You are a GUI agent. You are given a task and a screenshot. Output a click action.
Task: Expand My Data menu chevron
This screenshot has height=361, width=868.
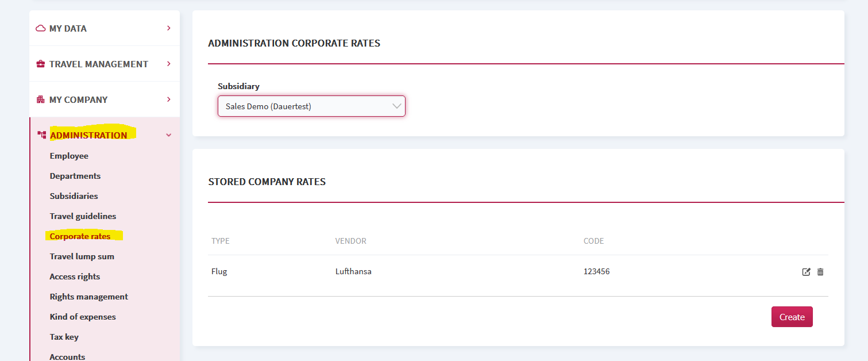(168, 28)
